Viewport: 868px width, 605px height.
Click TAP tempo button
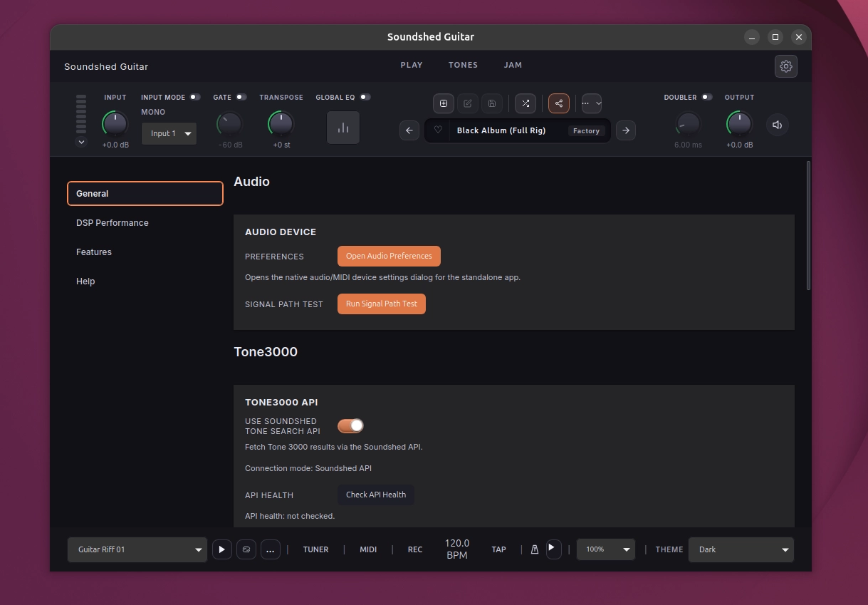click(499, 549)
